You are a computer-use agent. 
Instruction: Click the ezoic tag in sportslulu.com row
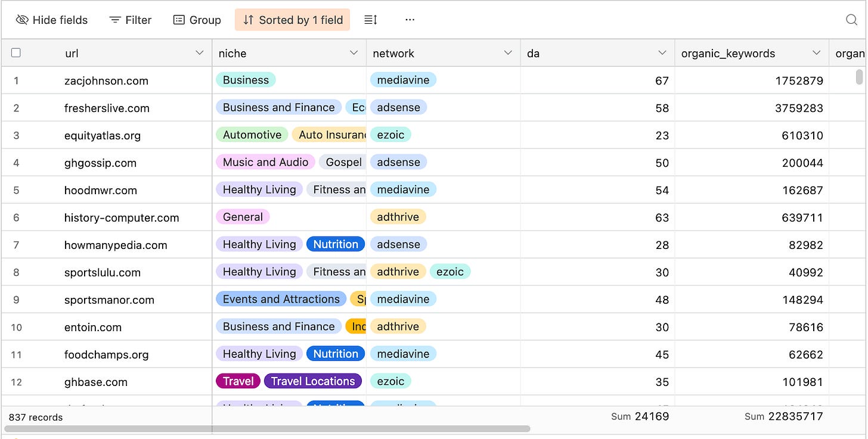450,272
